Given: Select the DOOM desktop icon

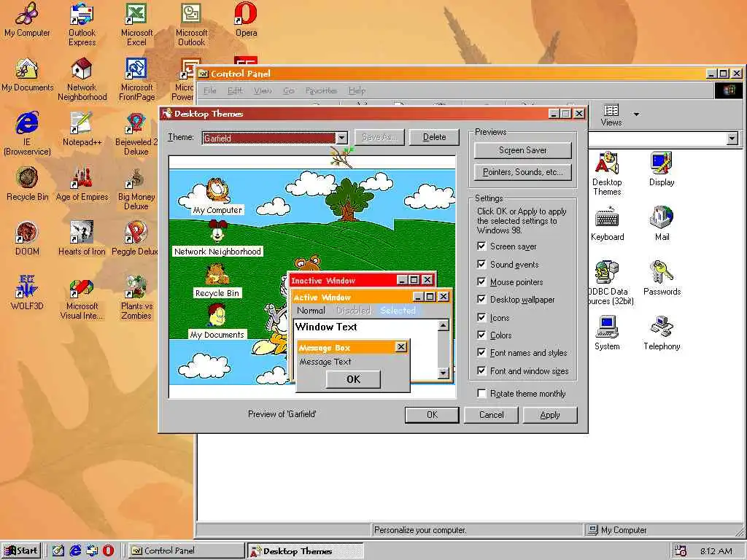Looking at the screenshot, I should 27,238.
